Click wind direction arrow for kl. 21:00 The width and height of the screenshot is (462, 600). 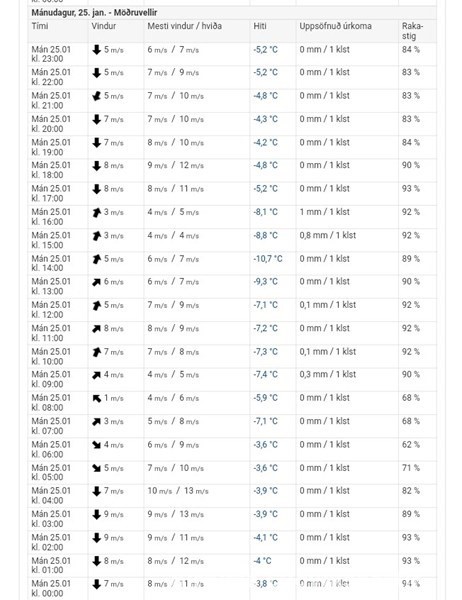(x=96, y=96)
